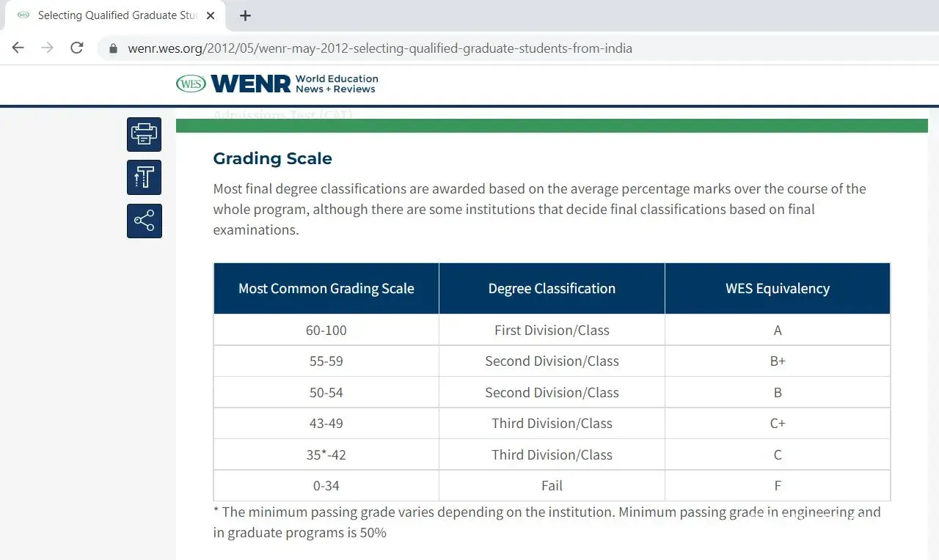Click the Most Common Grading Scale header
The height and width of the screenshot is (560, 939).
(x=326, y=289)
